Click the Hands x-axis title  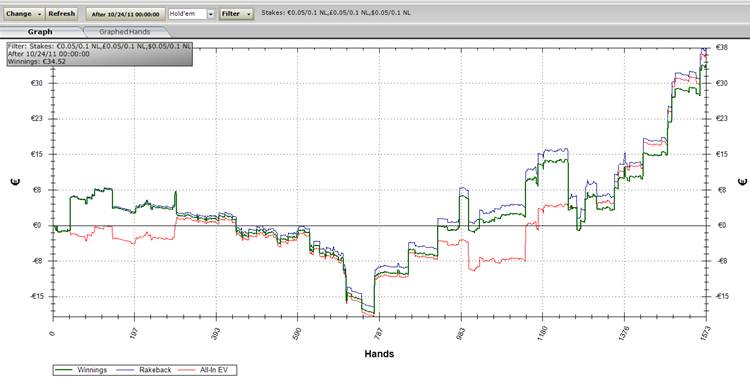[x=379, y=354]
